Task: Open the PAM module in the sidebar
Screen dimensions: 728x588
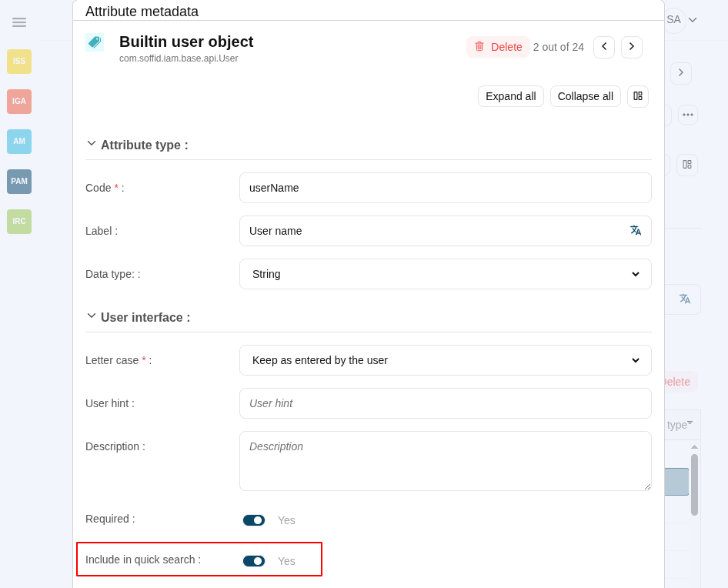Action: (x=19, y=182)
